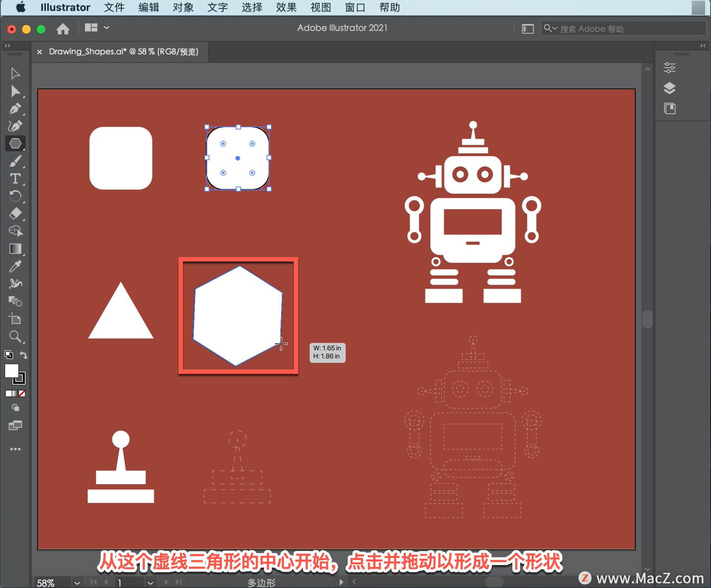Viewport: 711px width, 588px height.
Task: Go to the Home screen
Action: [x=63, y=29]
